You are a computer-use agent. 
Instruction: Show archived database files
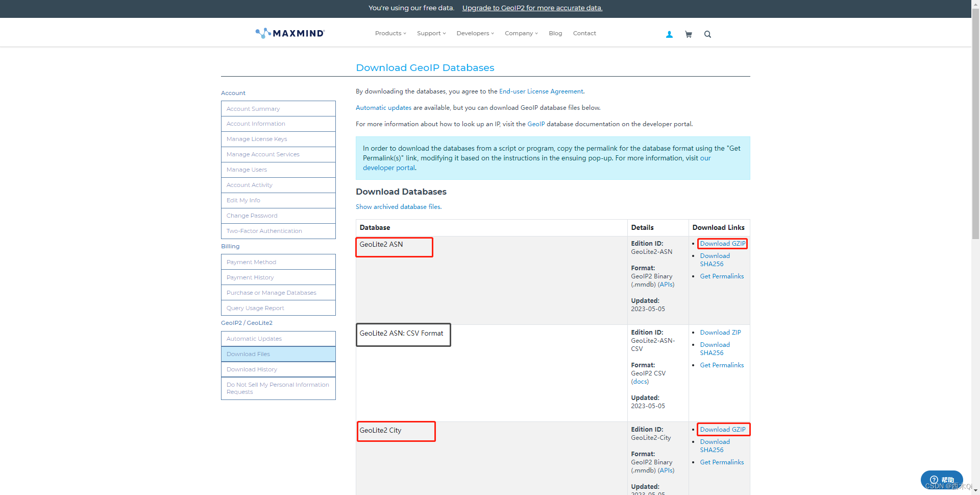(x=399, y=207)
